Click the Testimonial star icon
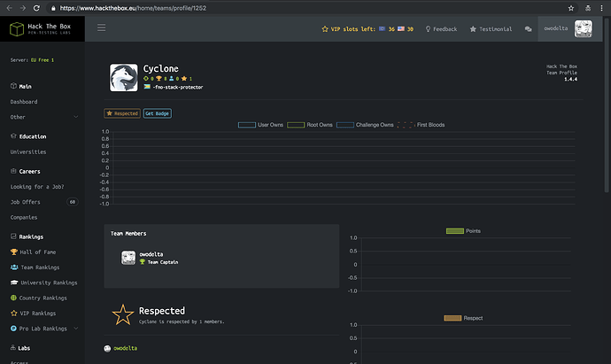Screen dimensions: 611x364 tap(473, 29)
